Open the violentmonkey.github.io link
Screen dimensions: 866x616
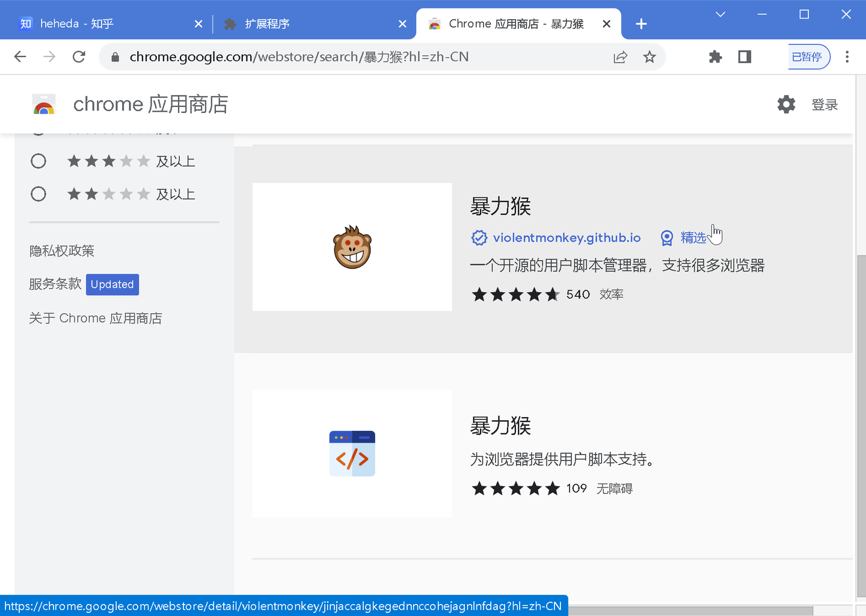coord(566,237)
